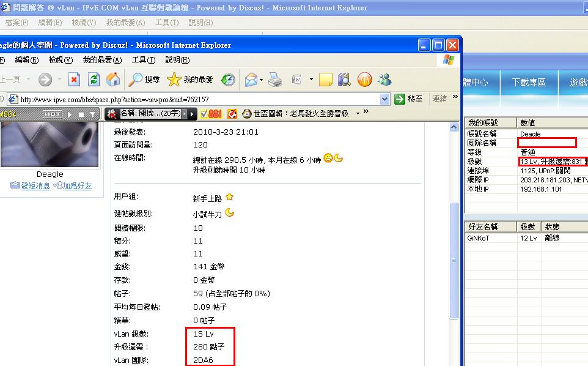The image size is (588, 366).
Task: Advance the song name ticker arrow
Action: 192,114
